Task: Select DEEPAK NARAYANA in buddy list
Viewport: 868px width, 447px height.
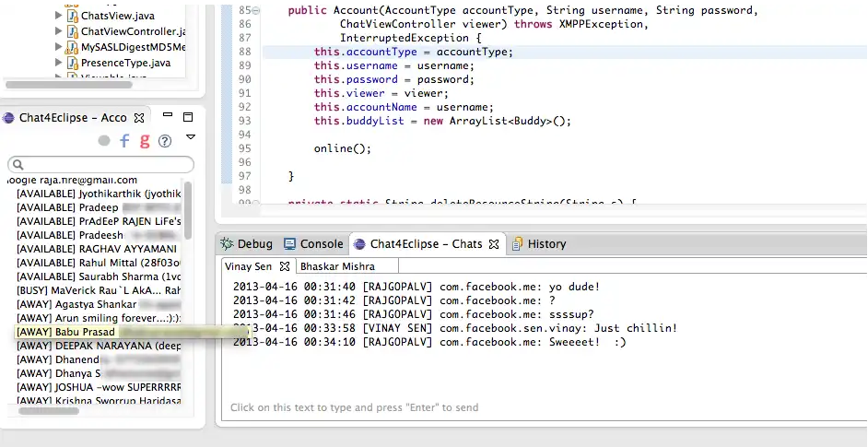Action: point(99,346)
